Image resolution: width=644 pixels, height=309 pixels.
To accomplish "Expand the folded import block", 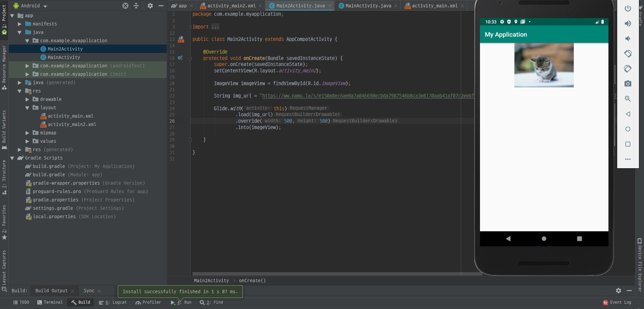I will [x=190, y=27].
